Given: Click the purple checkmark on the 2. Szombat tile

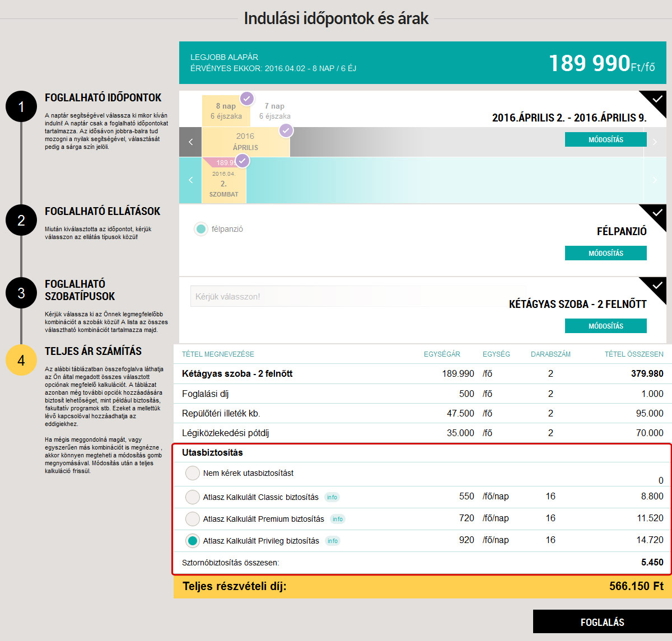Looking at the screenshot, I should (242, 161).
